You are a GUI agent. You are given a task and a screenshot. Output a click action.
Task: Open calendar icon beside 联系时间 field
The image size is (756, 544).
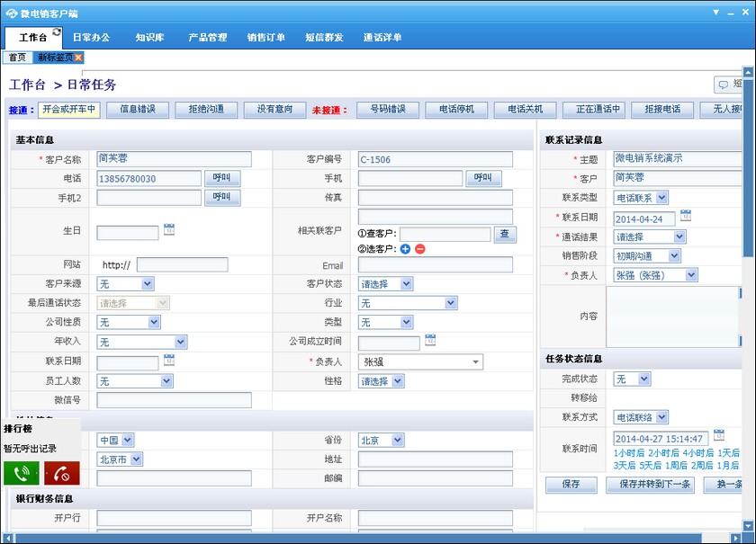(x=719, y=434)
